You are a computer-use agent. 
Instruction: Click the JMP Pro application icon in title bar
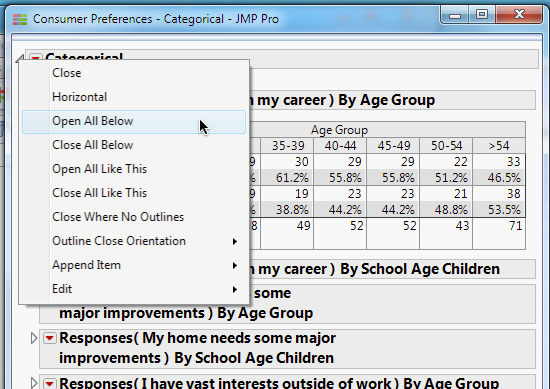click(x=20, y=19)
